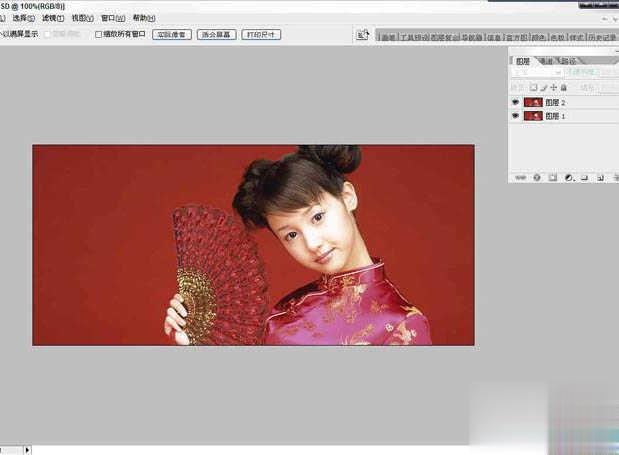Open the 样式 palette well tab
This screenshot has width=619, height=455.
point(577,37)
